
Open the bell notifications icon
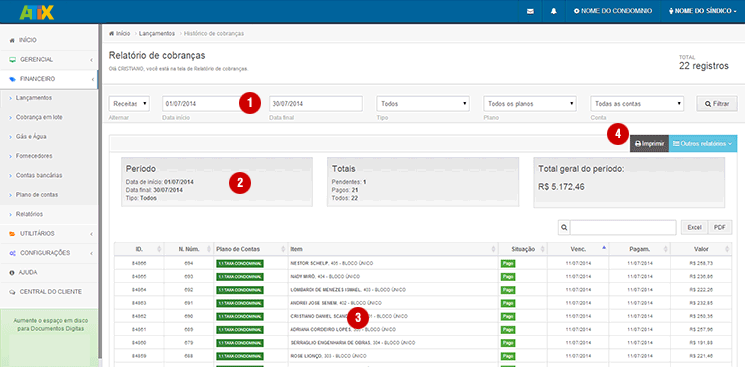click(x=554, y=11)
